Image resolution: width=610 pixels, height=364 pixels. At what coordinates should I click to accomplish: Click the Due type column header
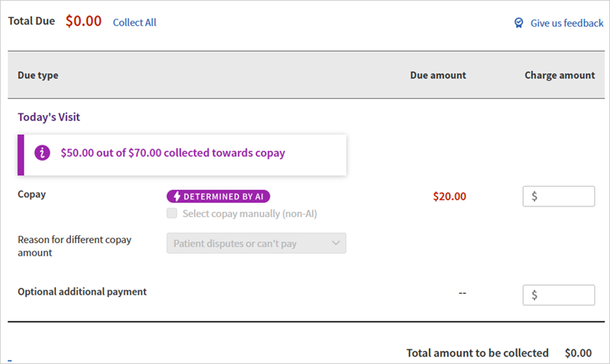pos(38,75)
